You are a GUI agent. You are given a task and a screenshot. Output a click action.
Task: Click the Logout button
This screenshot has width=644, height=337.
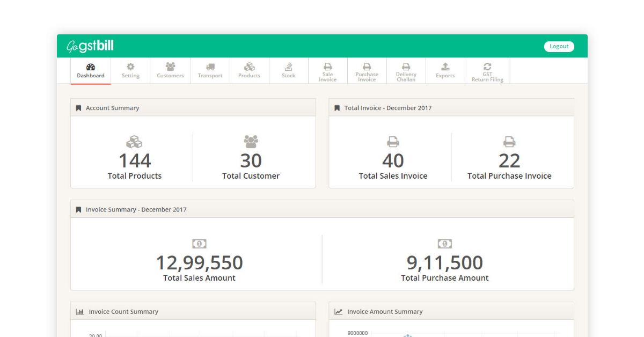tap(559, 46)
